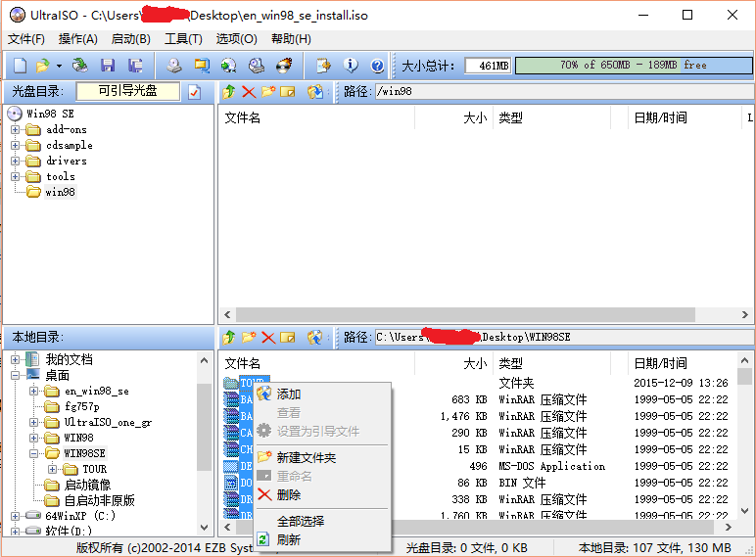Click the Make CD/DVD image icon
Image resolution: width=756 pixels, height=557 pixels.
click(174, 65)
